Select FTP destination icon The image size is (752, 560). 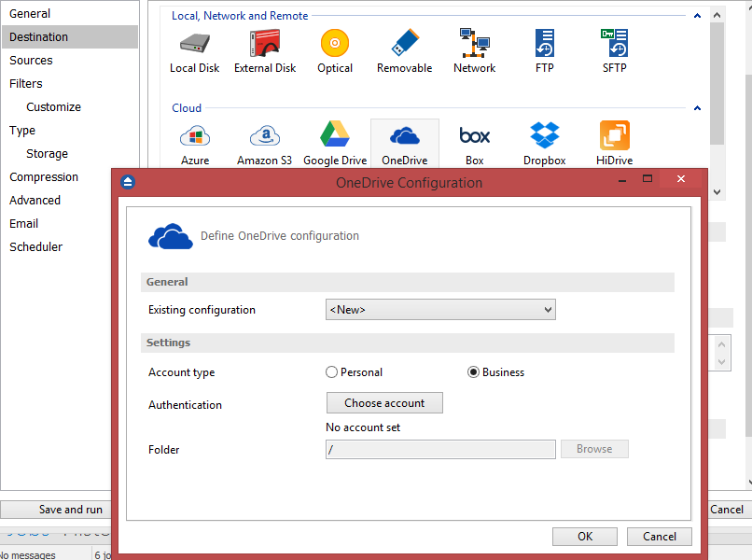544,50
